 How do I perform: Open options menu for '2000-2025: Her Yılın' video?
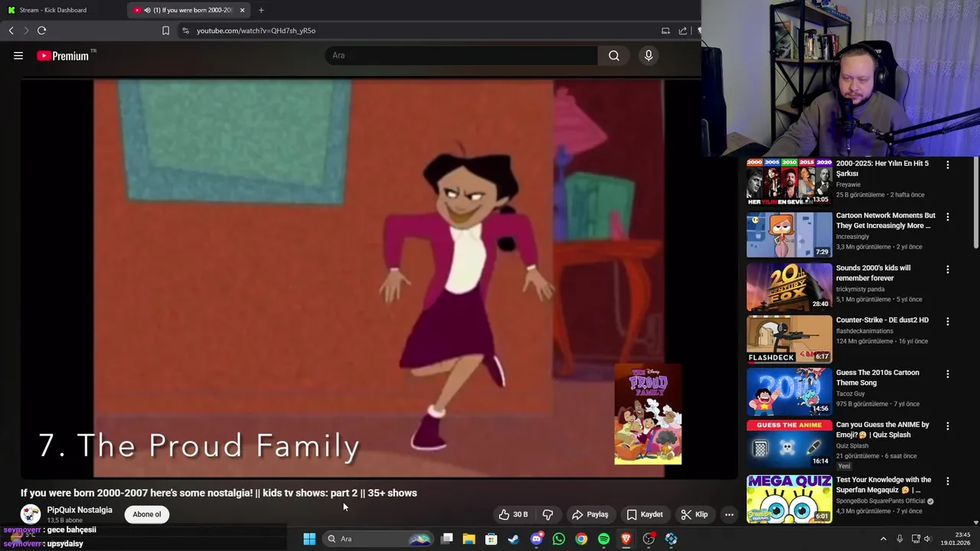coord(948,165)
